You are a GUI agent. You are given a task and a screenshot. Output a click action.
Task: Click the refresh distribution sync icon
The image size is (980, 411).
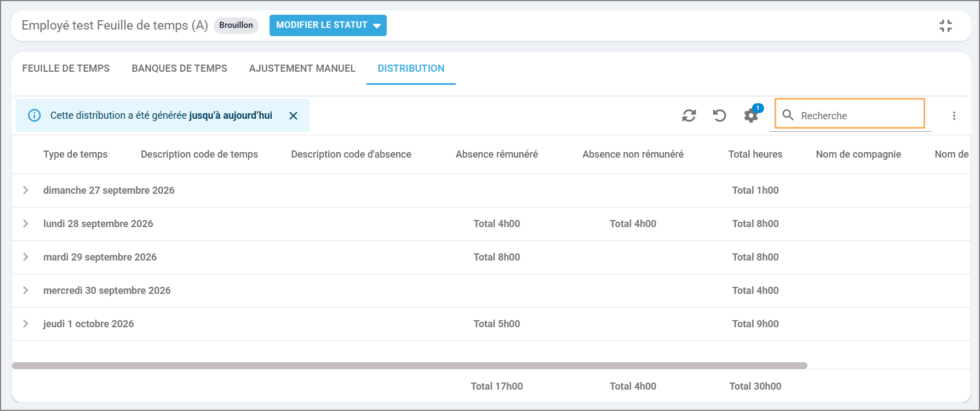point(689,115)
